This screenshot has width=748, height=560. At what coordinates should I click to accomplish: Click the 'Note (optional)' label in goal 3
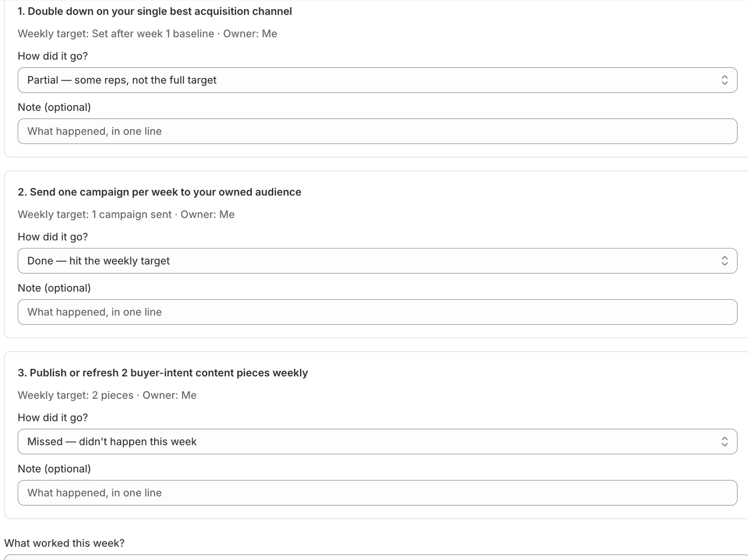tap(54, 469)
